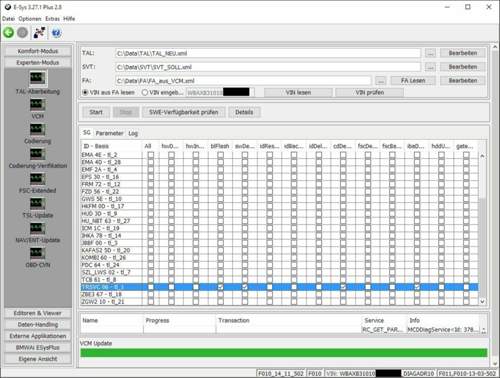Expand the Editoren & Viewer section
Viewport: 500px width, 378px height.
click(38, 313)
